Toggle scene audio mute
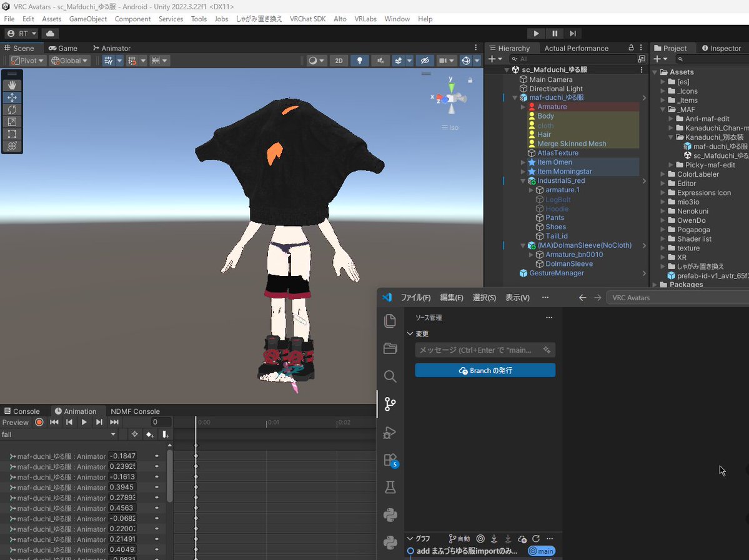 pyautogui.click(x=380, y=61)
